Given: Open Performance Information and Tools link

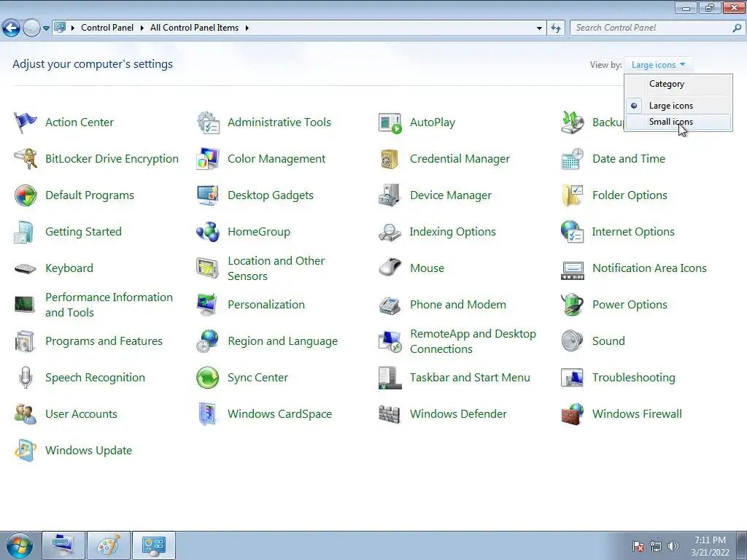Looking at the screenshot, I should point(109,305).
